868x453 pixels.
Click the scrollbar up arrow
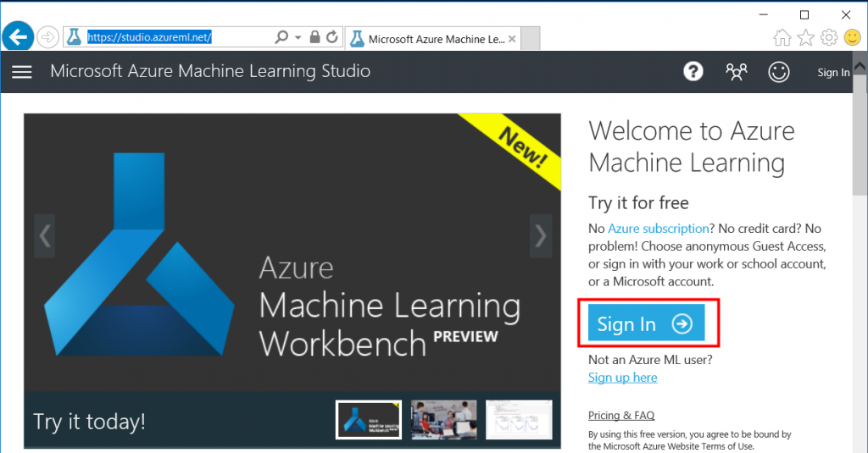click(x=860, y=66)
